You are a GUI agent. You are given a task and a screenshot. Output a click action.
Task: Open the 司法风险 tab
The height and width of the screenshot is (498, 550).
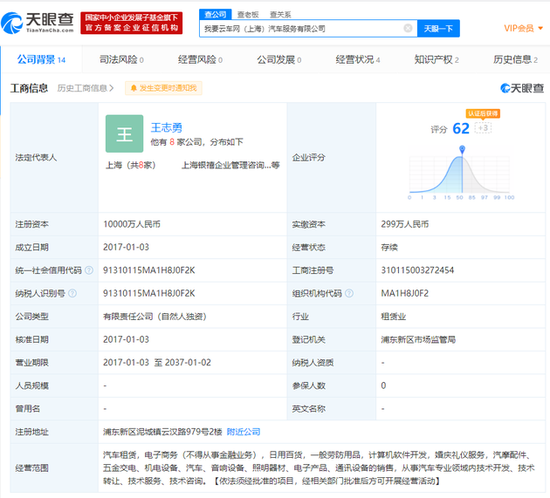[121, 60]
